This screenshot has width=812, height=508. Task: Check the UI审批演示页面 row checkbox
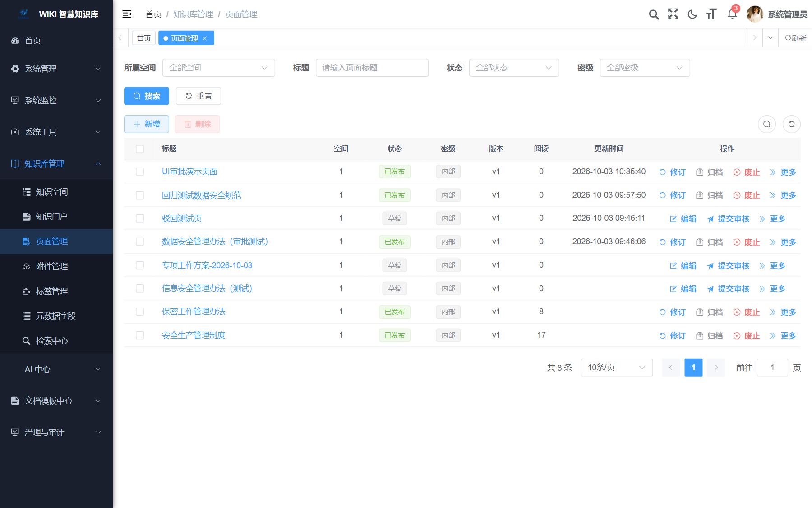(140, 172)
